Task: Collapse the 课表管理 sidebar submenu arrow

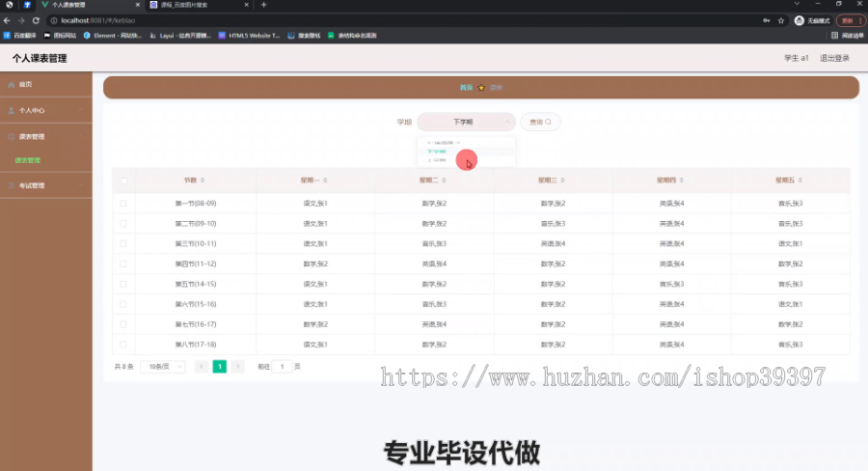Action: [81, 136]
